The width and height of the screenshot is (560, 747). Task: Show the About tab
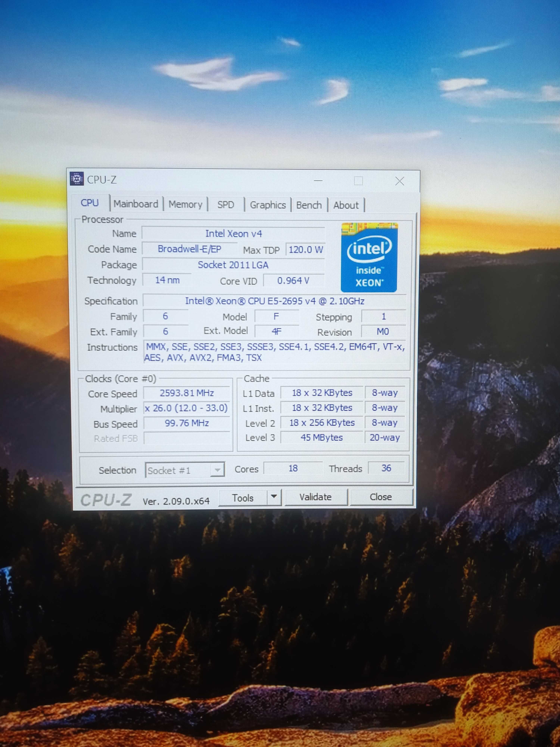pyautogui.click(x=346, y=205)
